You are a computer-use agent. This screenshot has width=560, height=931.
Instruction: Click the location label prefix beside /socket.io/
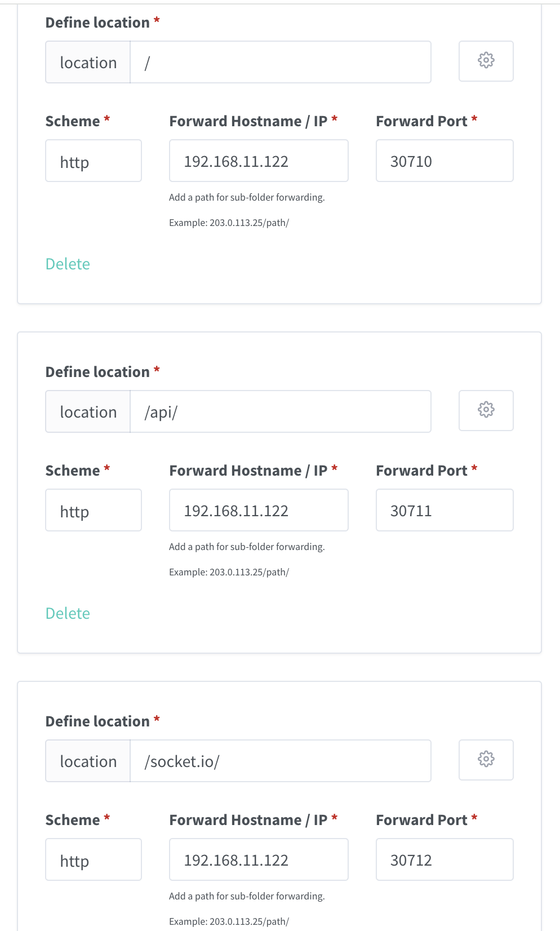[x=88, y=761]
